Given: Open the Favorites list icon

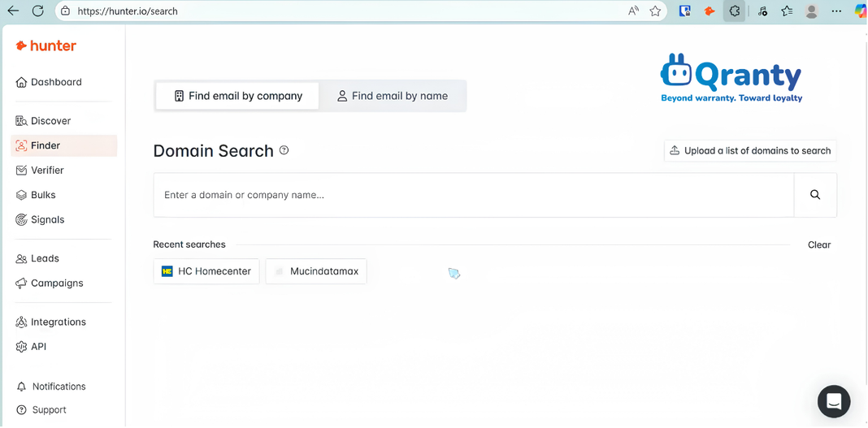Looking at the screenshot, I should pos(788,11).
